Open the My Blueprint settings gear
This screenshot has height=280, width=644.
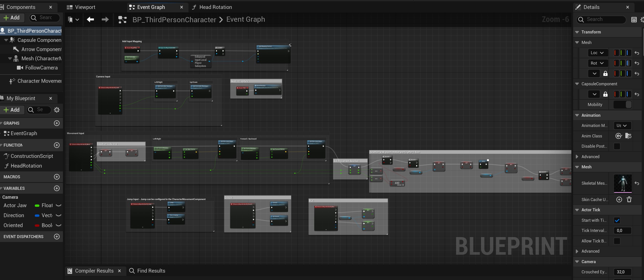tap(57, 110)
